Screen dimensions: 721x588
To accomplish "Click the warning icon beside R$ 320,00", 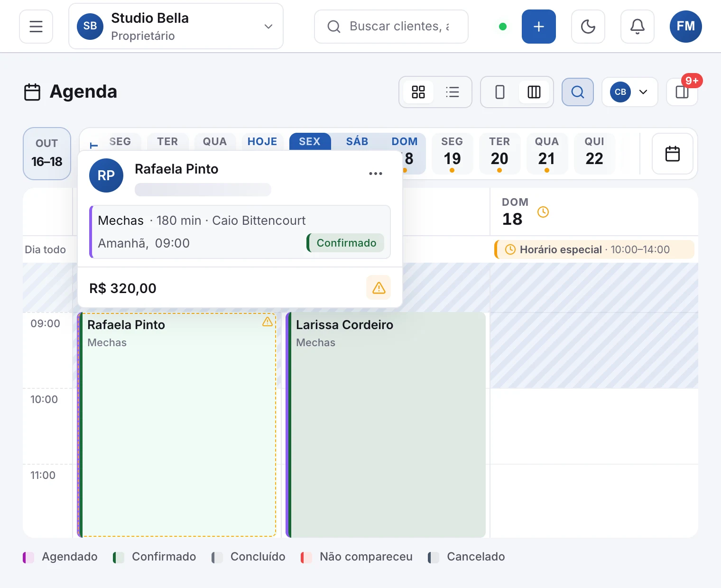I will [x=379, y=287].
